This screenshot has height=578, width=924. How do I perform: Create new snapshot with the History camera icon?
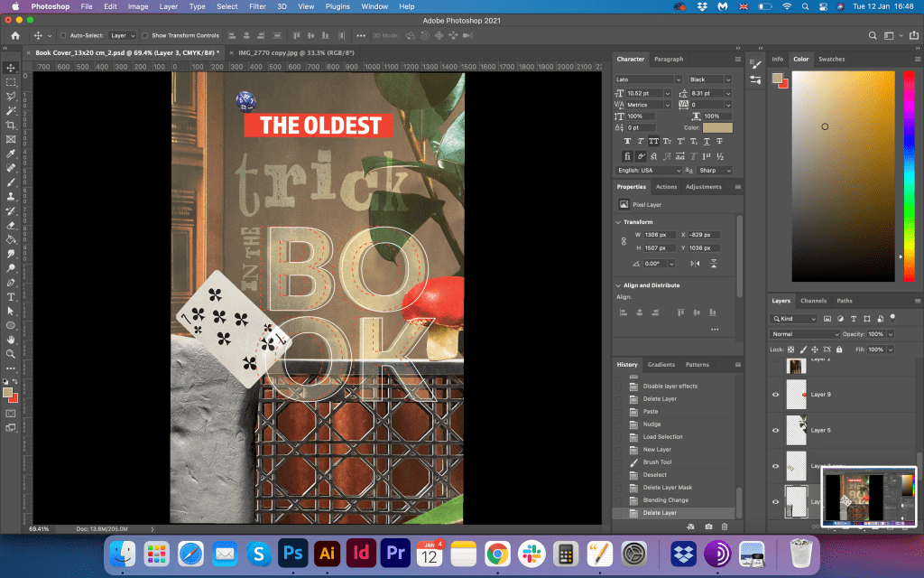coord(708,526)
